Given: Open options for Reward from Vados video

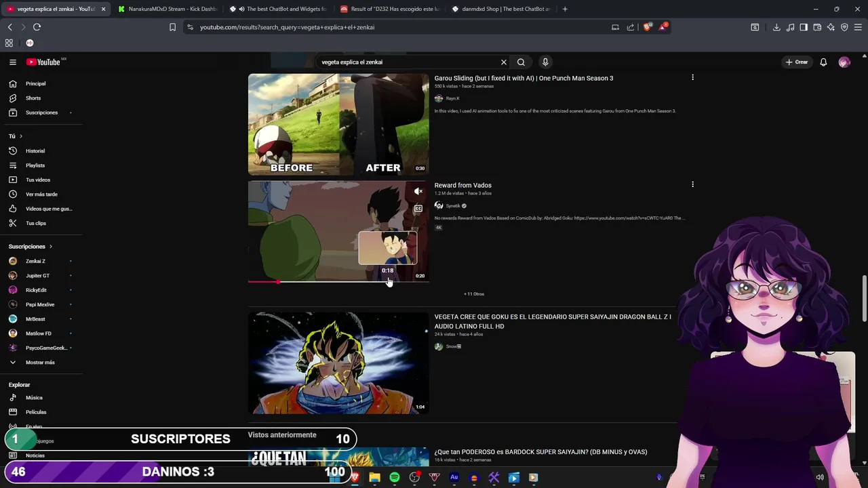Looking at the screenshot, I should [692, 184].
